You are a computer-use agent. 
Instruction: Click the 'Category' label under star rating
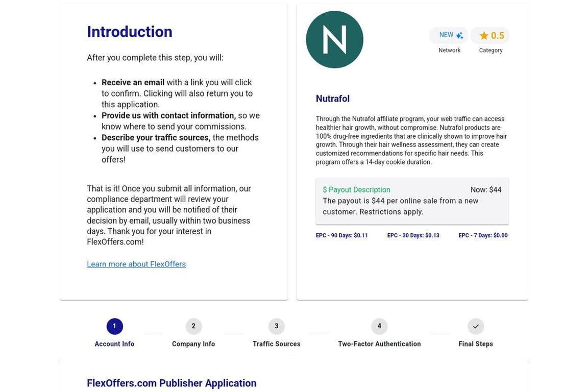(491, 50)
